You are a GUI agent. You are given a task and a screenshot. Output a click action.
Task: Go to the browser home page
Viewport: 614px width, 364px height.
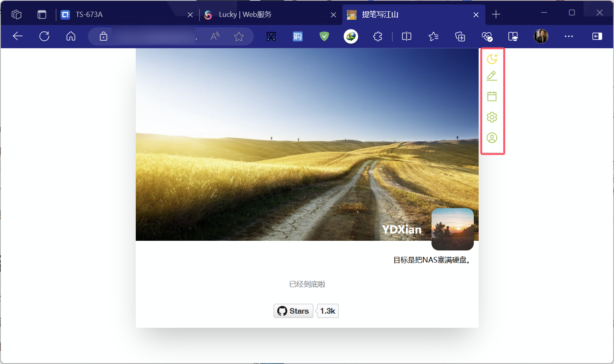pyautogui.click(x=71, y=36)
